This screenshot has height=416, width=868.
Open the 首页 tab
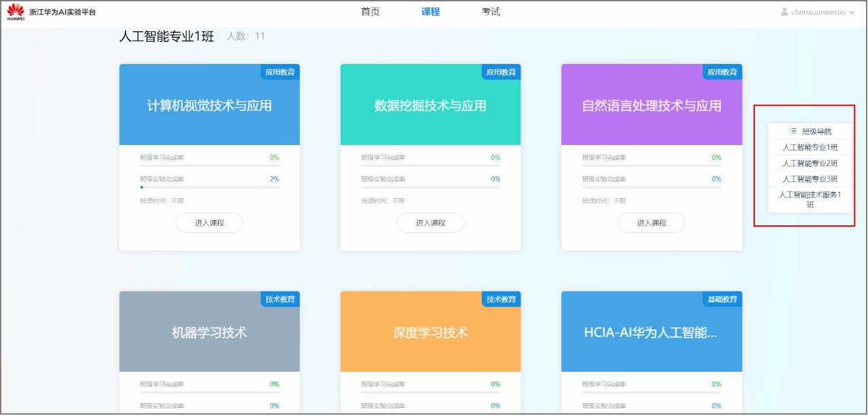[370, 12]
